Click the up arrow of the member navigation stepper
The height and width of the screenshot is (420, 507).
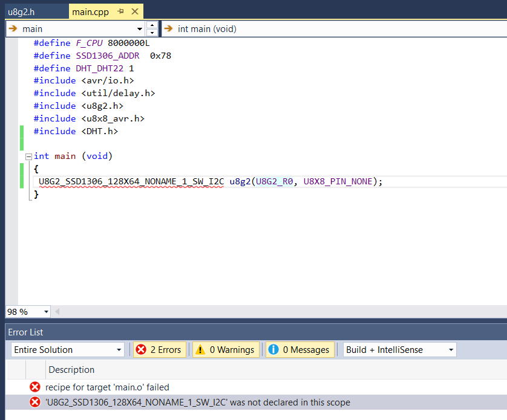click(152, 25)
